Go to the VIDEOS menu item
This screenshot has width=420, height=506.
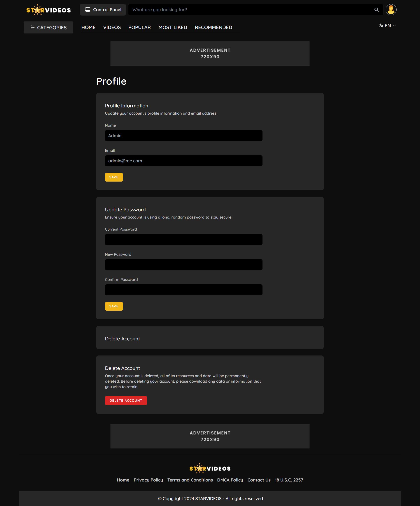tap(112, 28)
